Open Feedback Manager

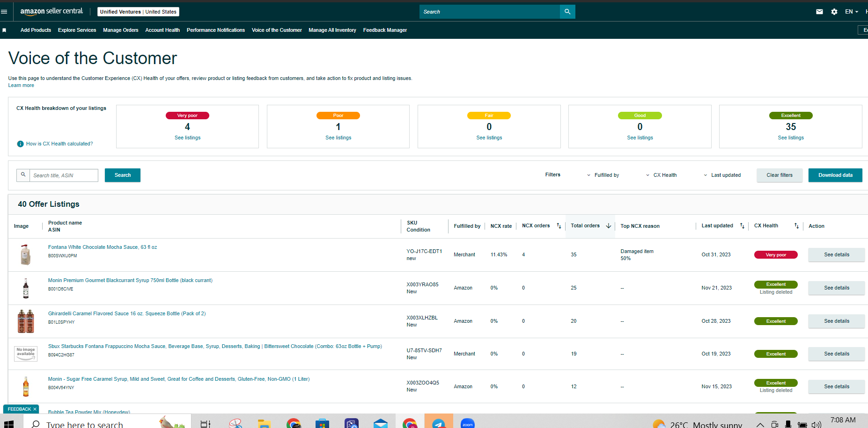pyautogui.click(x=385, y=30)
